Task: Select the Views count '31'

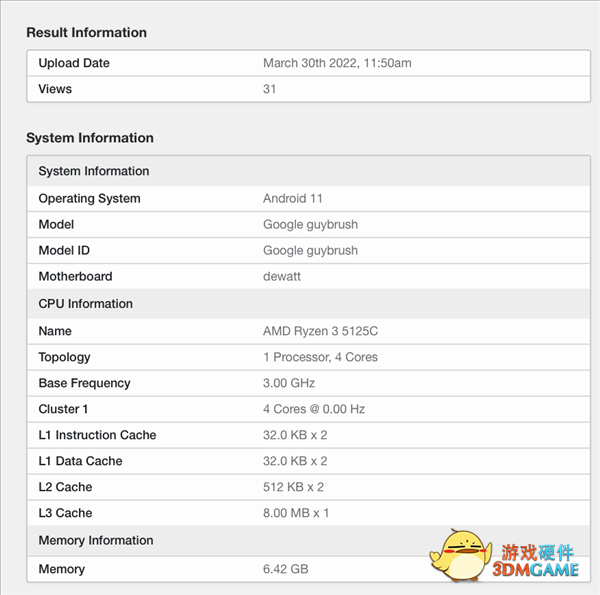Action: click(269, 89)
